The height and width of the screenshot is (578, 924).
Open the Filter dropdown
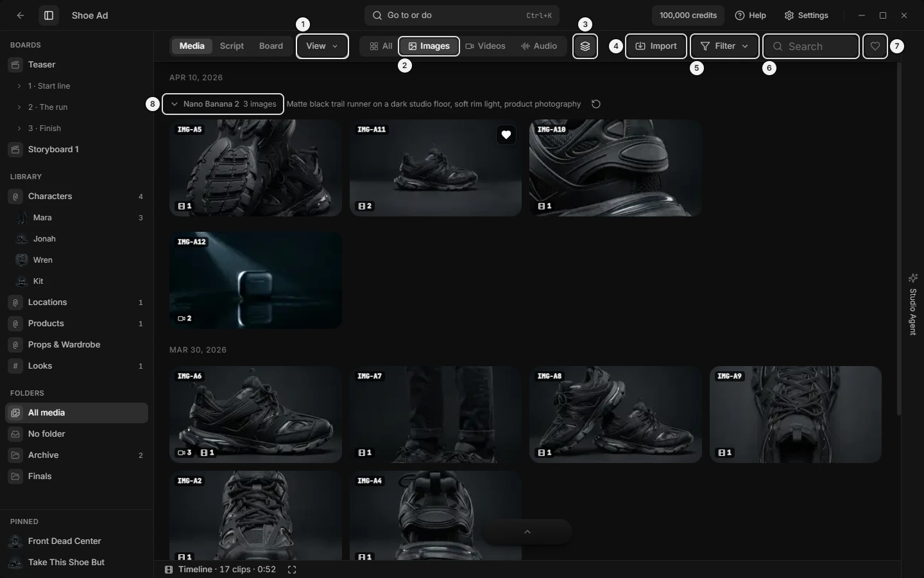(724, 46)
